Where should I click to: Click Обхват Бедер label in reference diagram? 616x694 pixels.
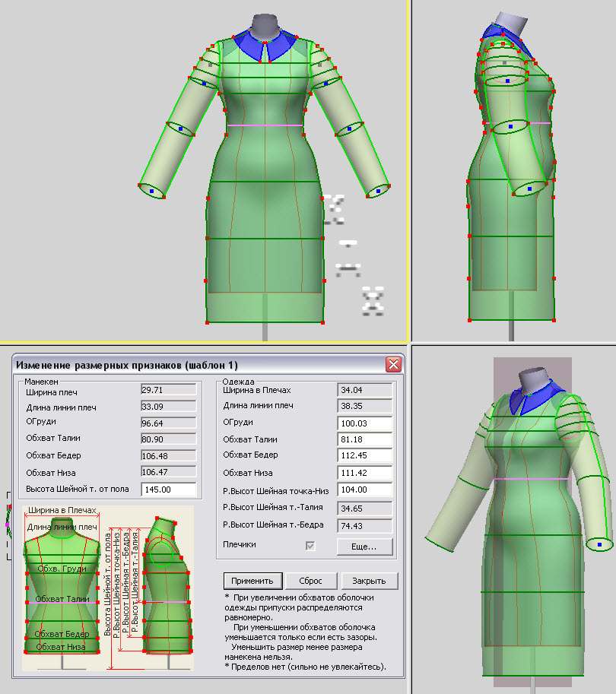coord(62,634)
